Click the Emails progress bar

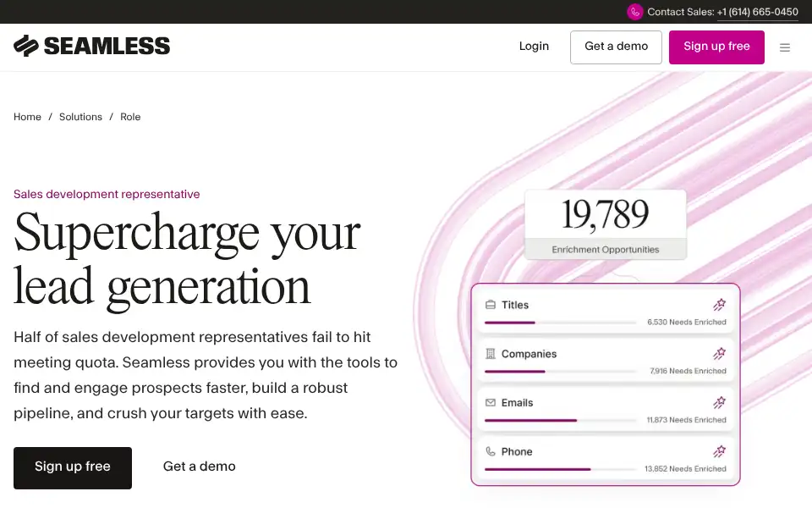point(561,421)
